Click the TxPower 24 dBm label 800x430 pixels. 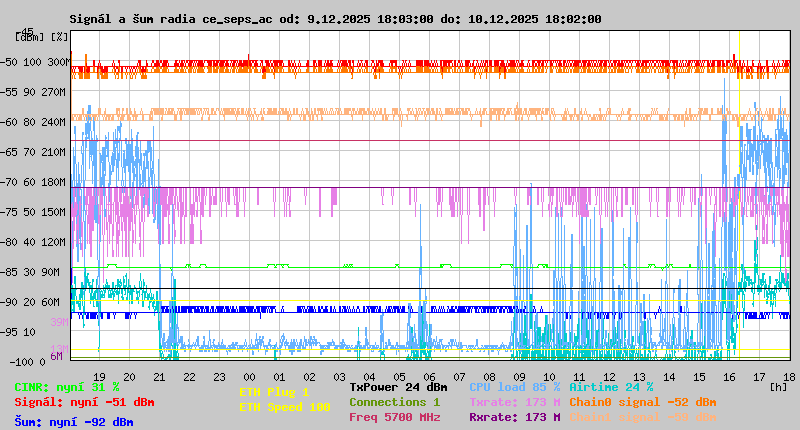point(398,387)
